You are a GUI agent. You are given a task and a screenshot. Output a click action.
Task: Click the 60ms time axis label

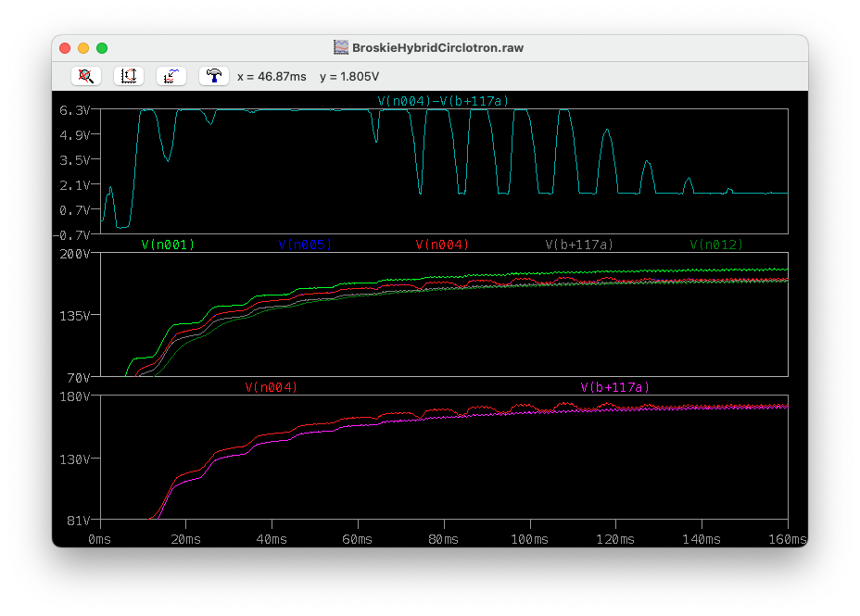click(358, 540)
